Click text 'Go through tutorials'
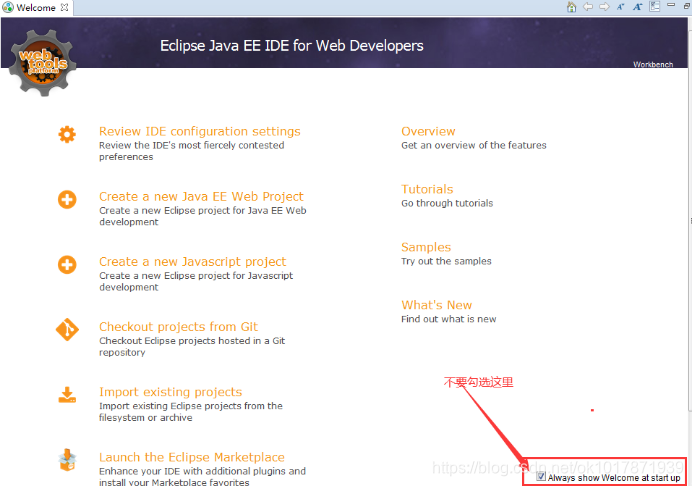The width and height of the screenshot is (693, 486). (447, 203)
